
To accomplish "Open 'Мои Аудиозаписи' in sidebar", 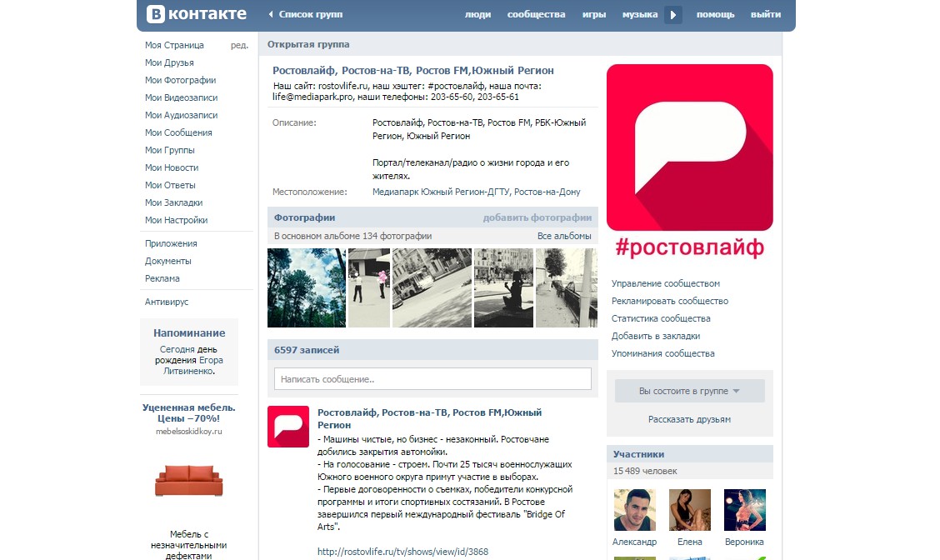I will (x=181, y=115).
